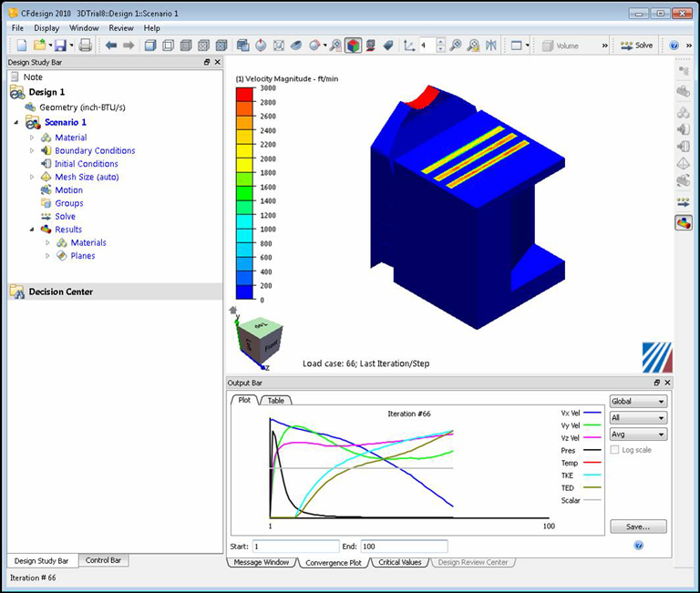Click the End iteration field
The image size is (700, 593).
404,547
